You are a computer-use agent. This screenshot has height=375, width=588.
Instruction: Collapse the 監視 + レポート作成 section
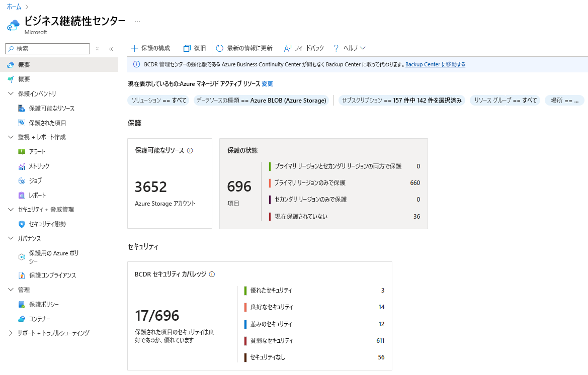coord(11,137)
